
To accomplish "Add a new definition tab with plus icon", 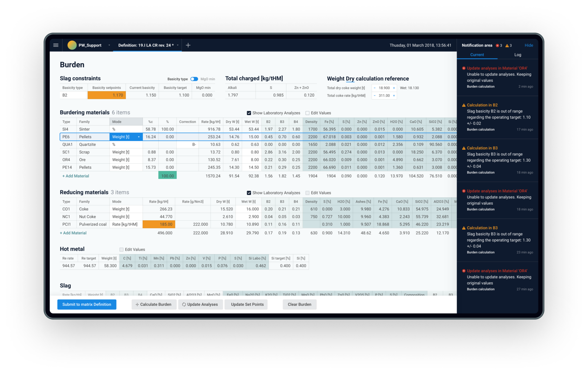I will 188,45.
